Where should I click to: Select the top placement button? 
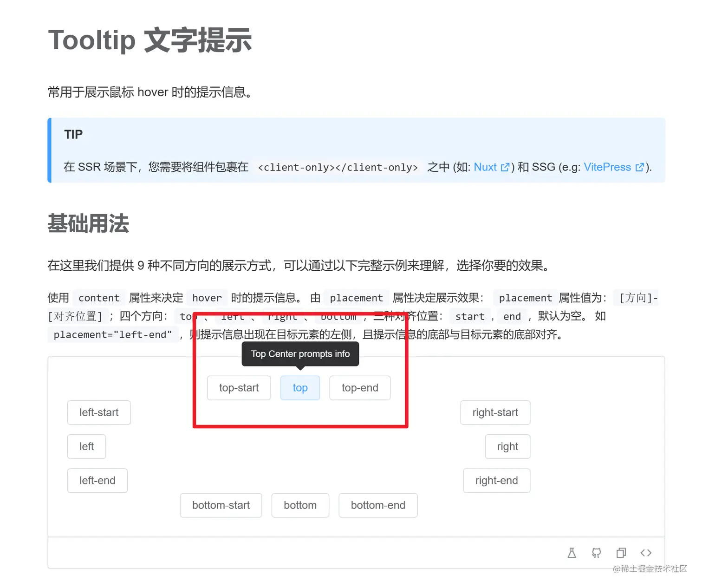point(300,388)
